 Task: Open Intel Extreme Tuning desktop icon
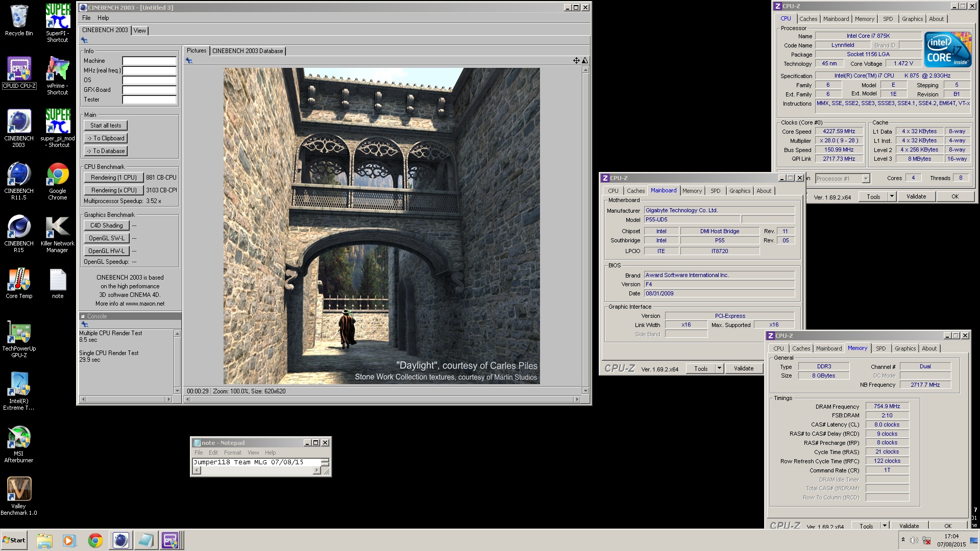click(19, 392)
